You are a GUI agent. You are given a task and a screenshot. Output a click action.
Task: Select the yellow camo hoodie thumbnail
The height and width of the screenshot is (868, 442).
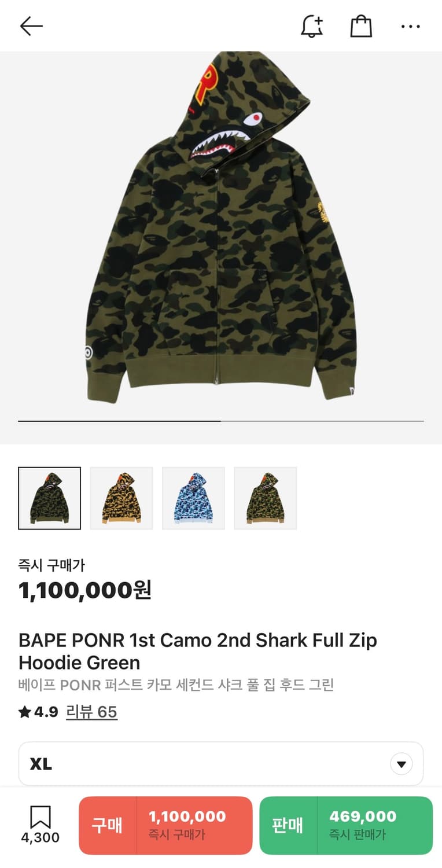click(x=121, y=498)
